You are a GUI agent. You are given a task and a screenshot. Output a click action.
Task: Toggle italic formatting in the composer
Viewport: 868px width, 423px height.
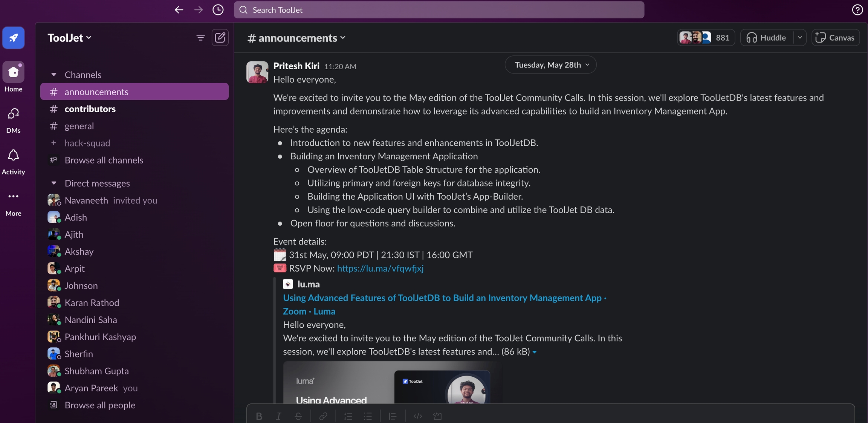pyautogui.click(x=278, y=416)
